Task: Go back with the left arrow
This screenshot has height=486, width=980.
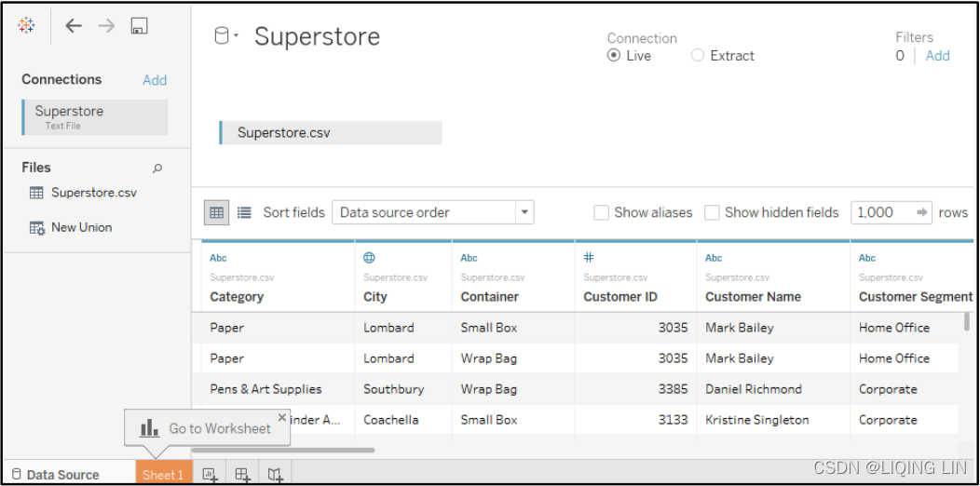Action: 74,26
